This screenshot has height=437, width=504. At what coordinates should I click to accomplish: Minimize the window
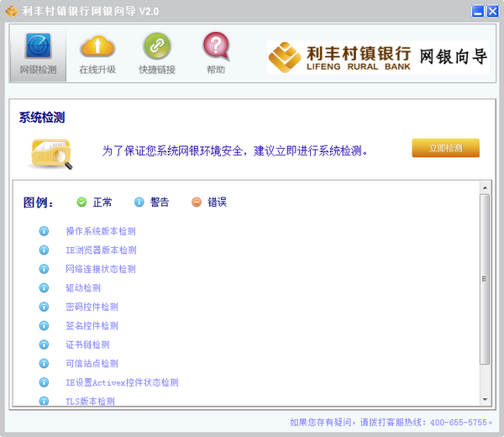point(477,11)
